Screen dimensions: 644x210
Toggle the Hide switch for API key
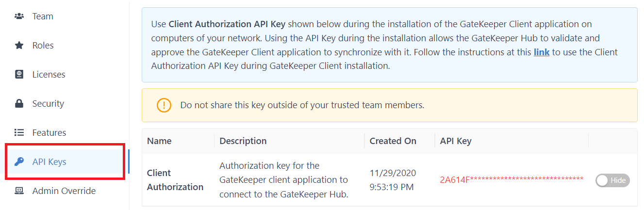click(612, 180)
